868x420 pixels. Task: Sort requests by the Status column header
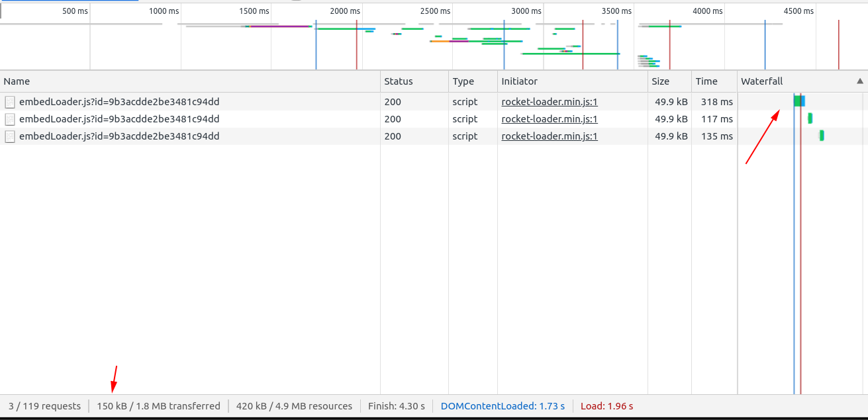click(398, 81)
